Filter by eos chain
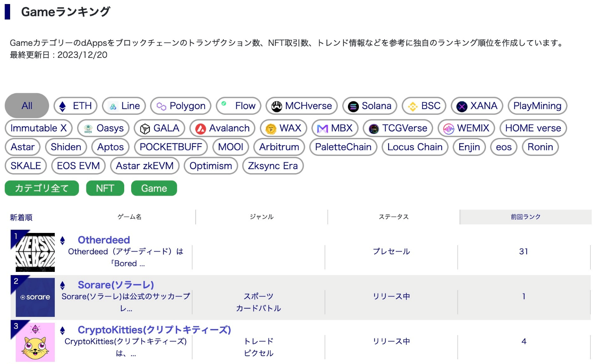The width and height of the screenshot is (598, 364). (x=504, y=147)
